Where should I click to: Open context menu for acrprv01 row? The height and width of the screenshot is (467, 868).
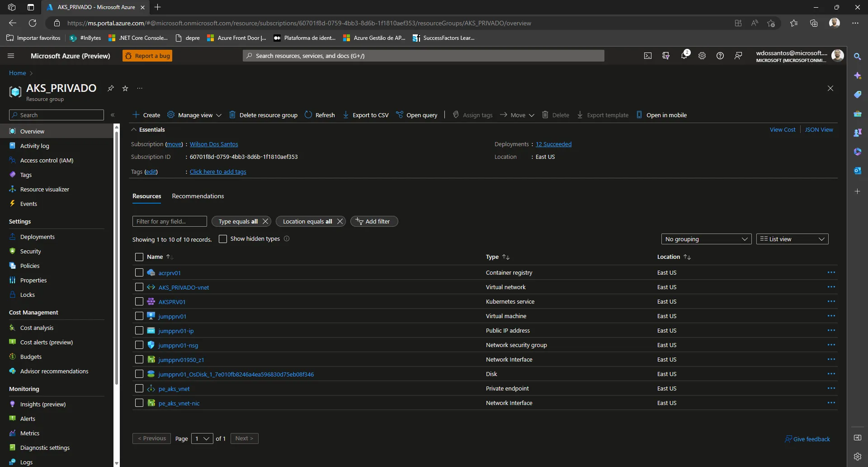coord(831,272)
